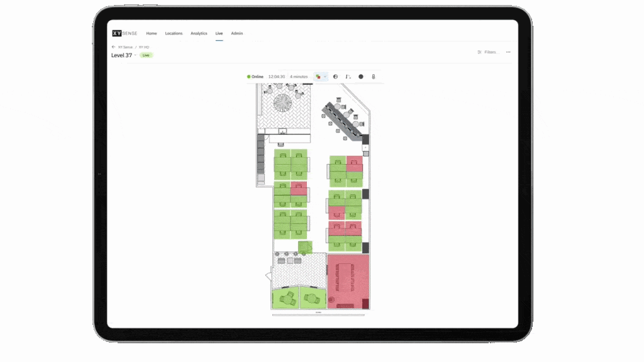Viewport: 644px width, 362px height.
Task: Click the 12:04:30 timestamp
Action: pos(277,77)
